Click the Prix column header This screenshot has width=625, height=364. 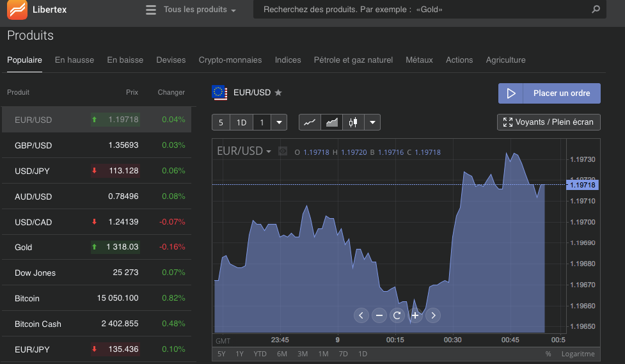pyautogui.click(x=132, y=92)
